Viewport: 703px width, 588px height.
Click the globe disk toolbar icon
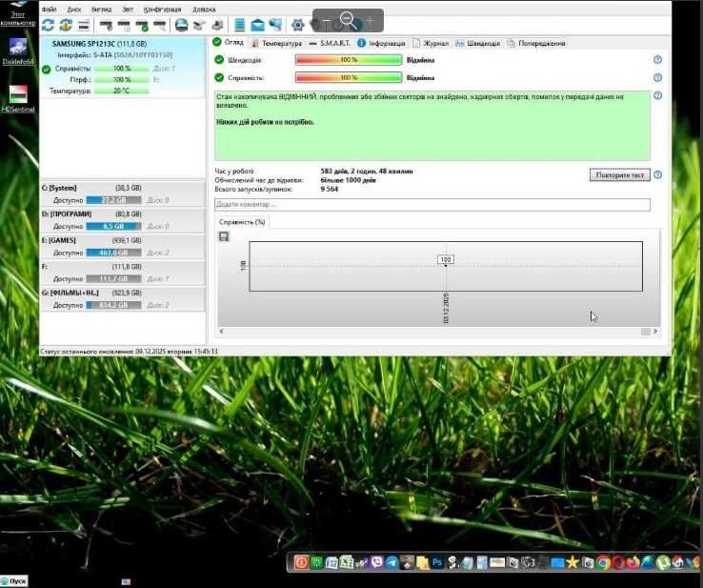point(181,25)
